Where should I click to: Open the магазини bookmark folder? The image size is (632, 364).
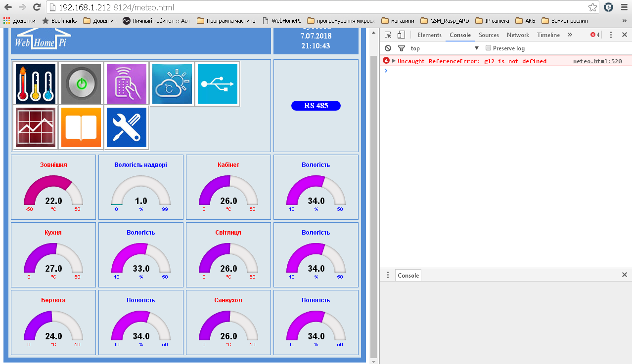(398, 21)
